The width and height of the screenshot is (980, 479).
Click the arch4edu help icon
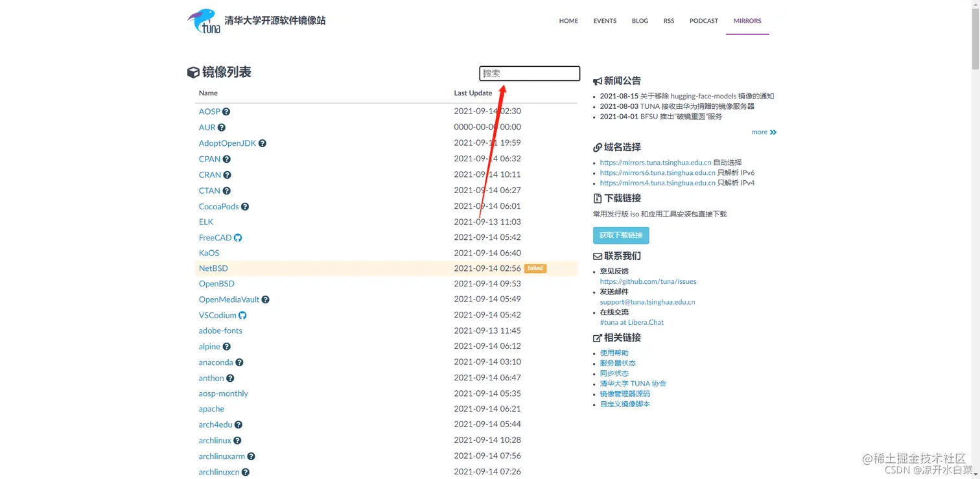237,425
